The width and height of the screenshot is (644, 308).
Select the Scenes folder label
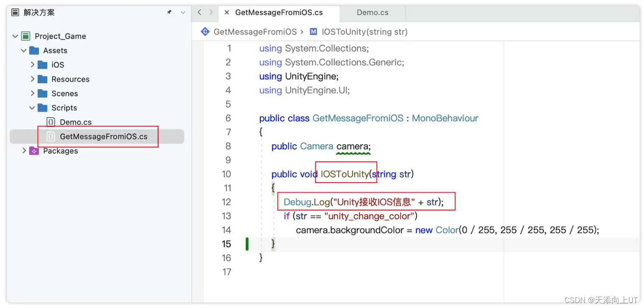(64, 93)
